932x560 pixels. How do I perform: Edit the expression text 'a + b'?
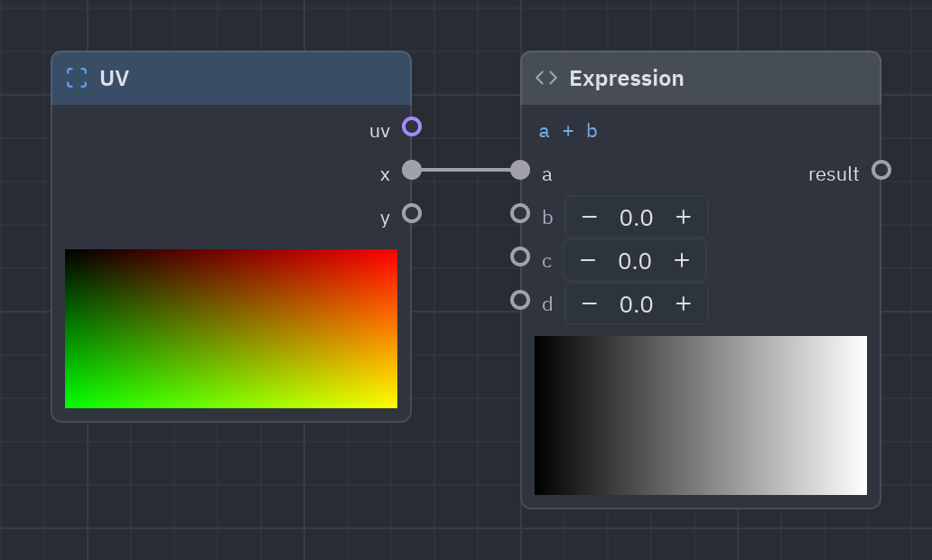[x=568, y=131]
